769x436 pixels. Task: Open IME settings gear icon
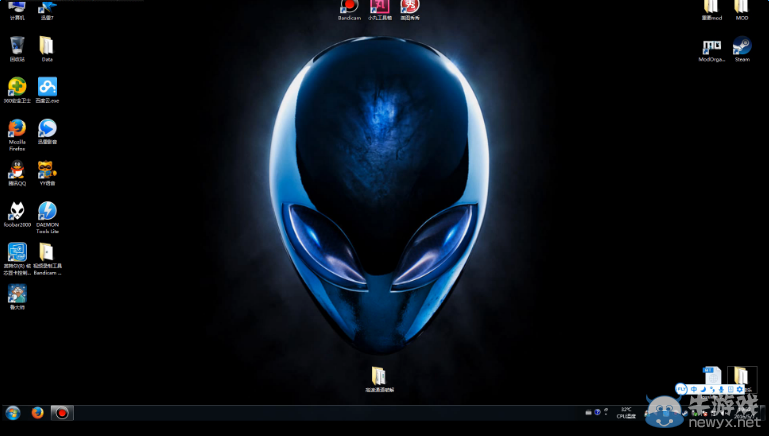coord(740,389)
